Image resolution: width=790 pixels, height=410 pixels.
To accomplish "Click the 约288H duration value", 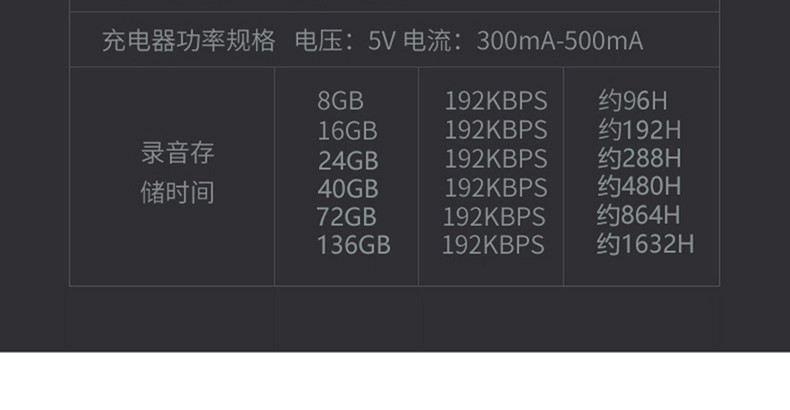I will (639, 158).
